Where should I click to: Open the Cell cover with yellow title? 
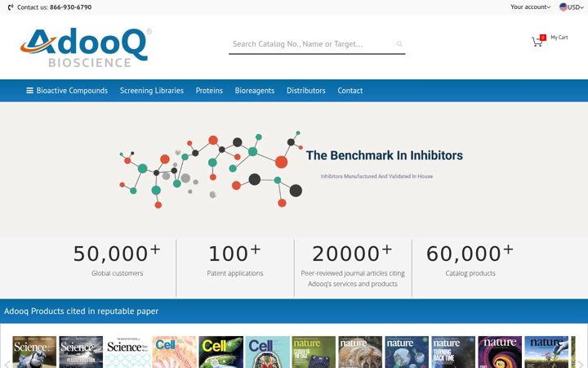point(220,352)
